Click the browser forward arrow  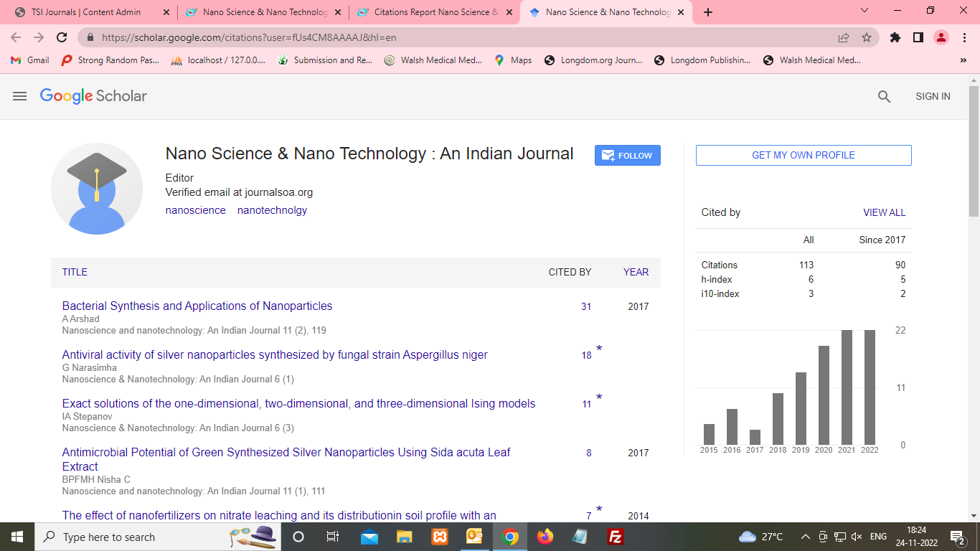click(39, 37)
